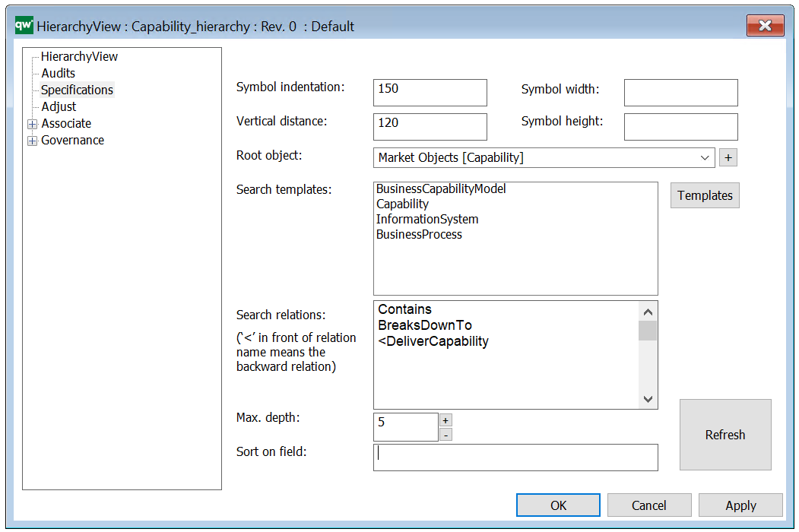Screen dimensions: 799x532
Task: Select Contains in the Search relations list
Action: pos(404,309)
